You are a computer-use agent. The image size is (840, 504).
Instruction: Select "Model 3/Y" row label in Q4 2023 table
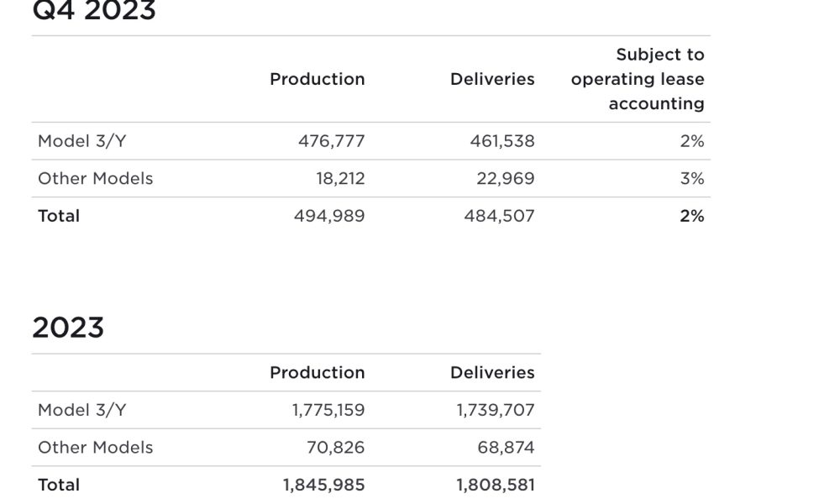[x=82, y=141]
